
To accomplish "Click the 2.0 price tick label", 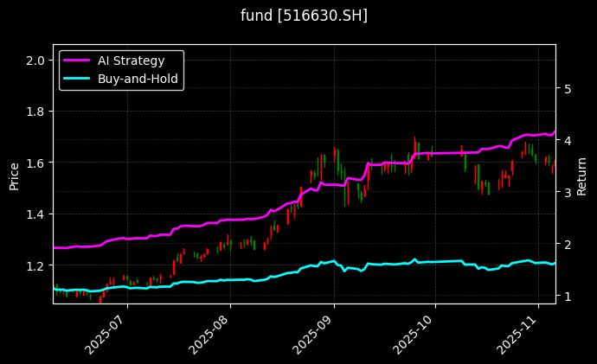I will click(36, 61).
